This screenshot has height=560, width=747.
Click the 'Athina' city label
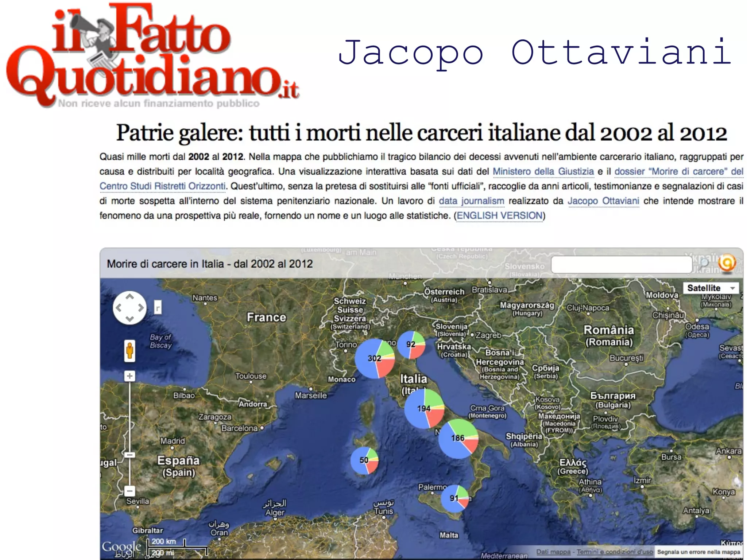(x=590, y=482)
